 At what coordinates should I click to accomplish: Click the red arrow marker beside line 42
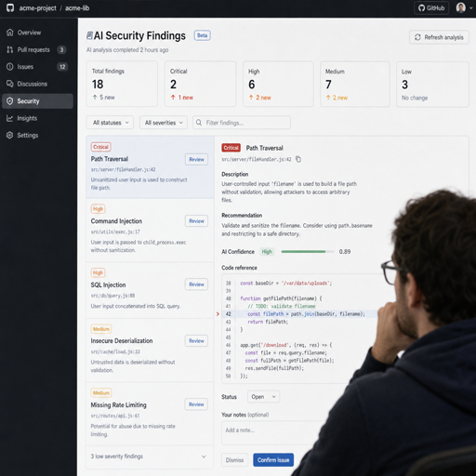coord(218,314)
